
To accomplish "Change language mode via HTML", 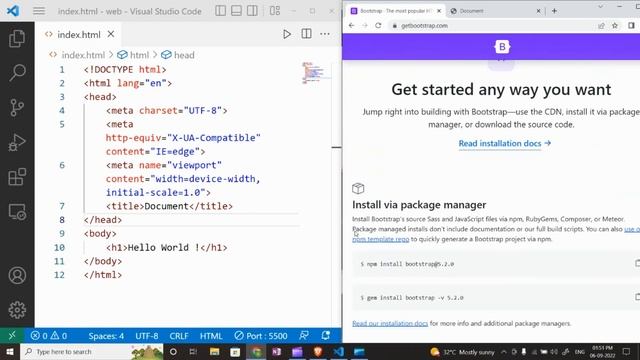I will point(211,336).
